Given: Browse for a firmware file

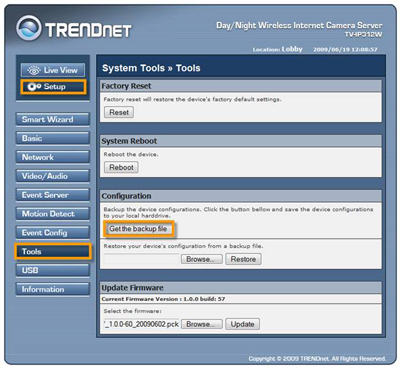Looking at the screenshot, I should point(202,324).
